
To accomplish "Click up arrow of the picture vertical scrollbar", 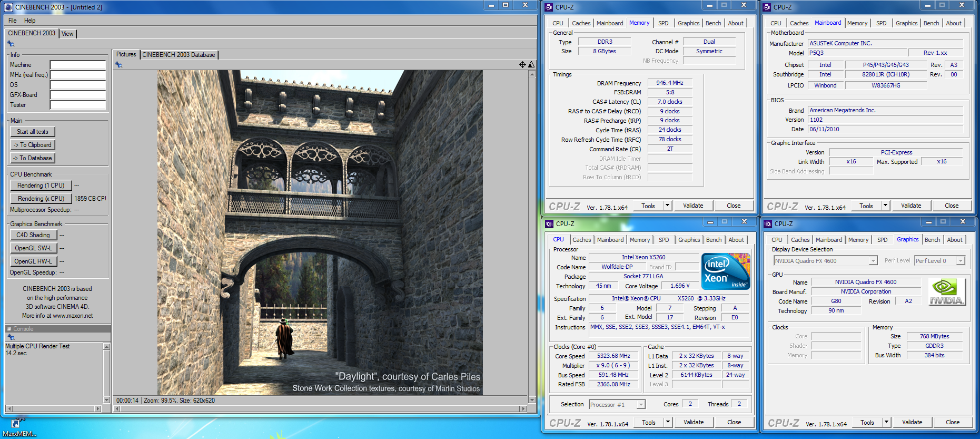I will point(532,74).
